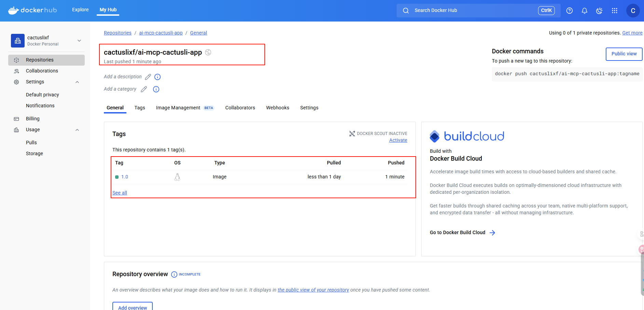
Task: Open the public view of your repository link
Action: (313, 290)
